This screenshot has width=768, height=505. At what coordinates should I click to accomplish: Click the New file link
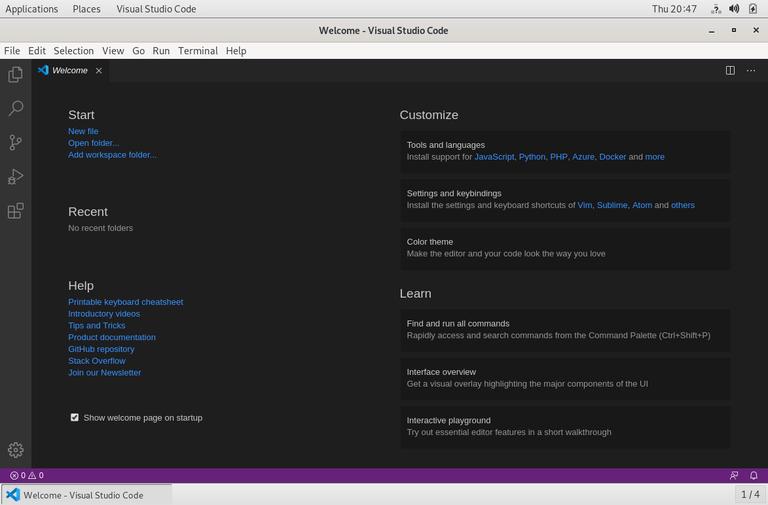[x=83, y=131]
